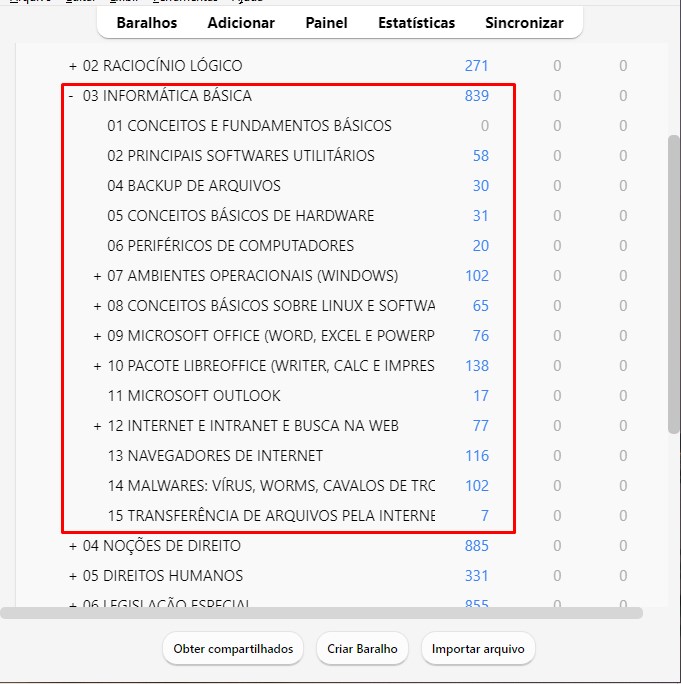Image resolution: width=681 pixels, height=684 pixels.
Task: Select the 13 NAVEGADORES DE INTERNET deck
Action: point(215,456)
